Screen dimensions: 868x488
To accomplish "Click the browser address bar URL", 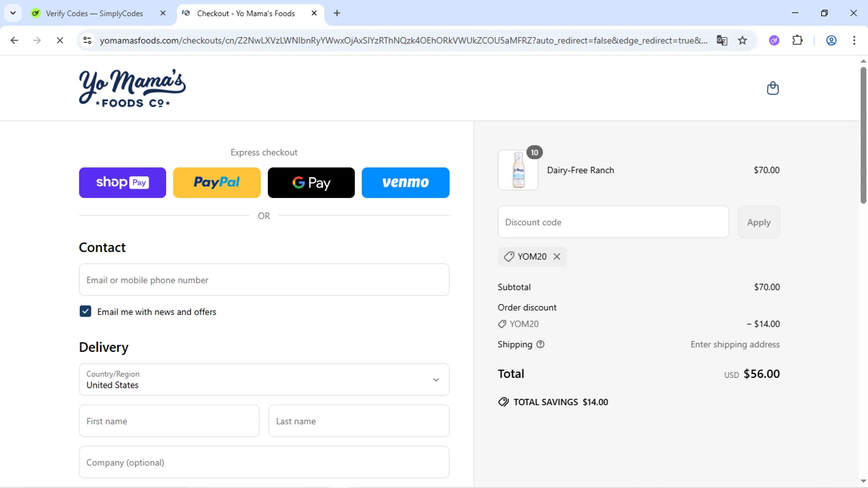I will coord(403,41).
